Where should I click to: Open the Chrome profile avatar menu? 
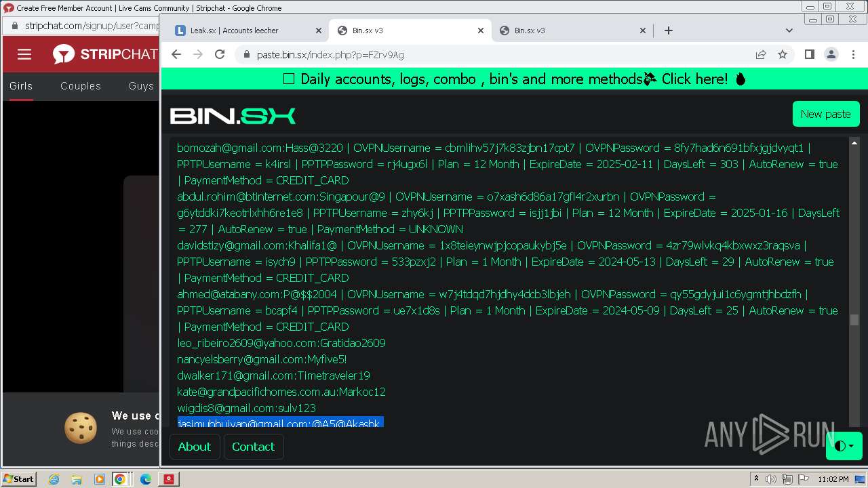[831, 55]
